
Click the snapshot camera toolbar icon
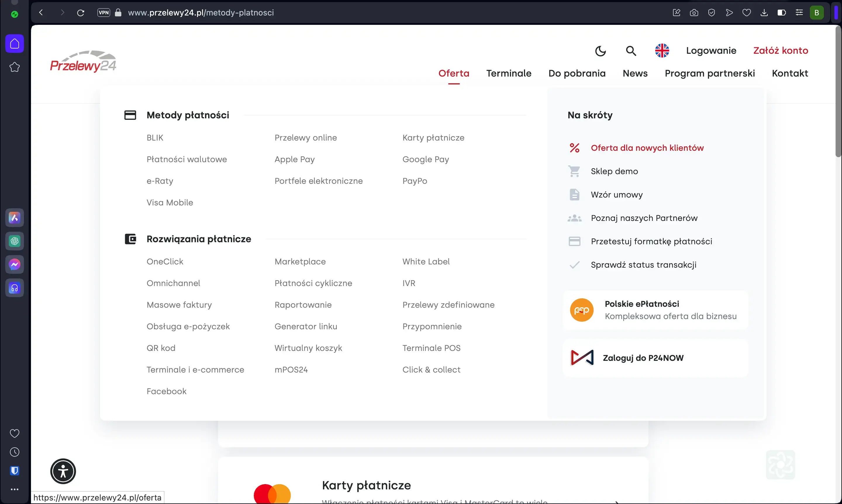[694, 13]
